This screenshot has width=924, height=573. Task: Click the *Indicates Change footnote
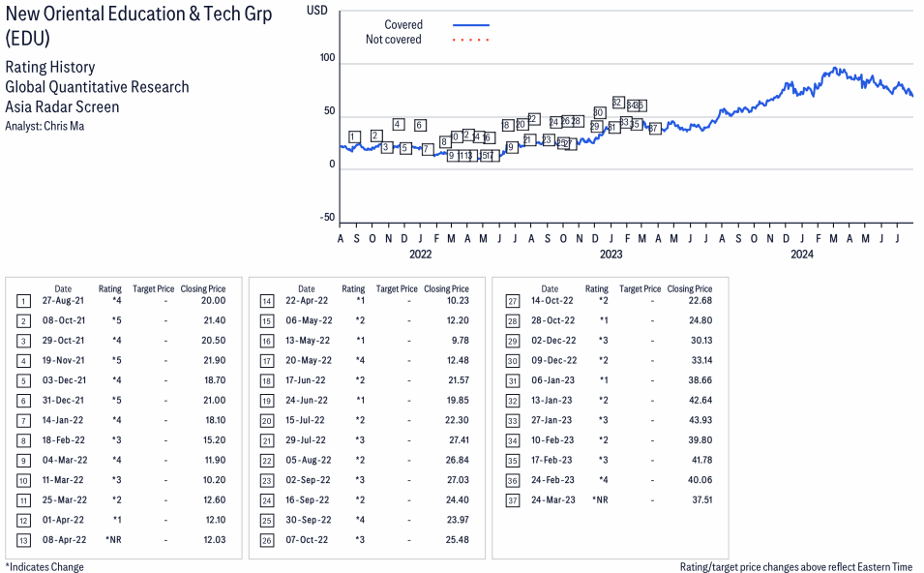click(45, 566)
